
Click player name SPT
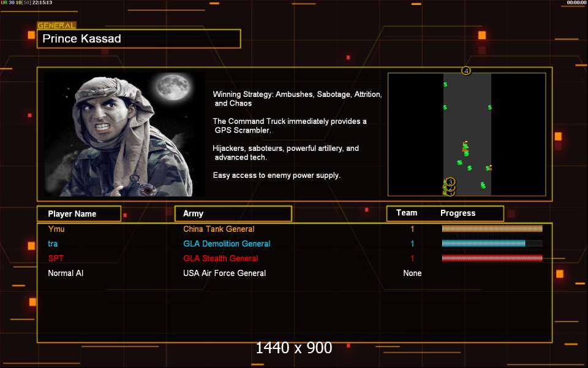[x=56, y=258]
